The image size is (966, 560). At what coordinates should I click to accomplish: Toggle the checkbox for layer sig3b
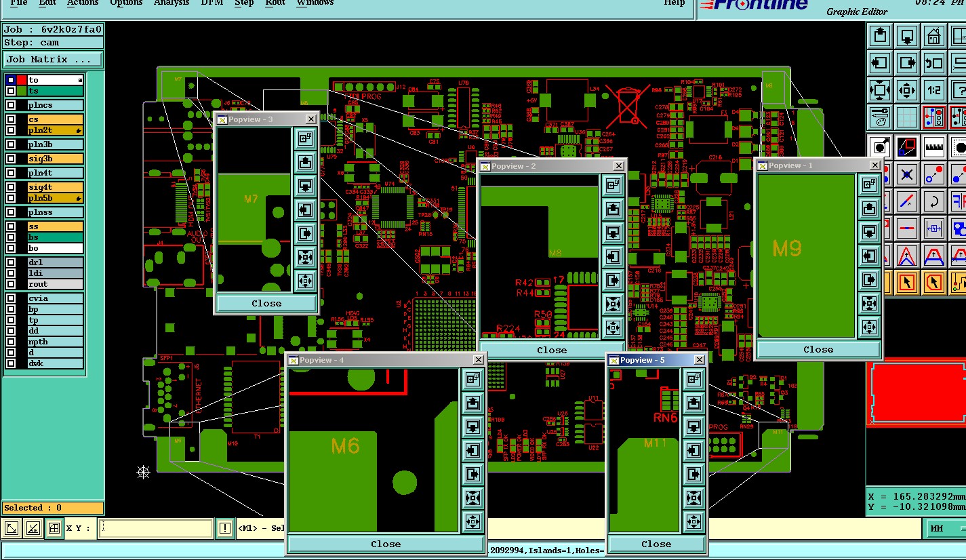(11, 159)
